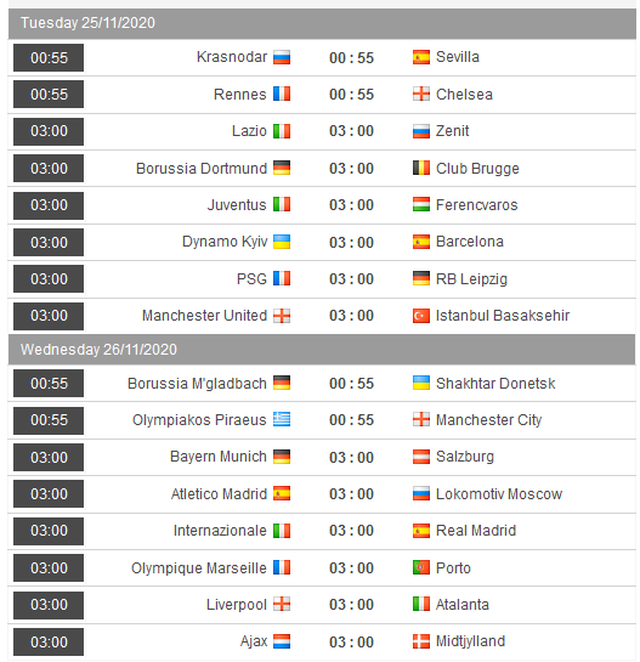Click the Belgian flag beside Club Brugge
Screen dimensions: 640x662
(422, 168)
